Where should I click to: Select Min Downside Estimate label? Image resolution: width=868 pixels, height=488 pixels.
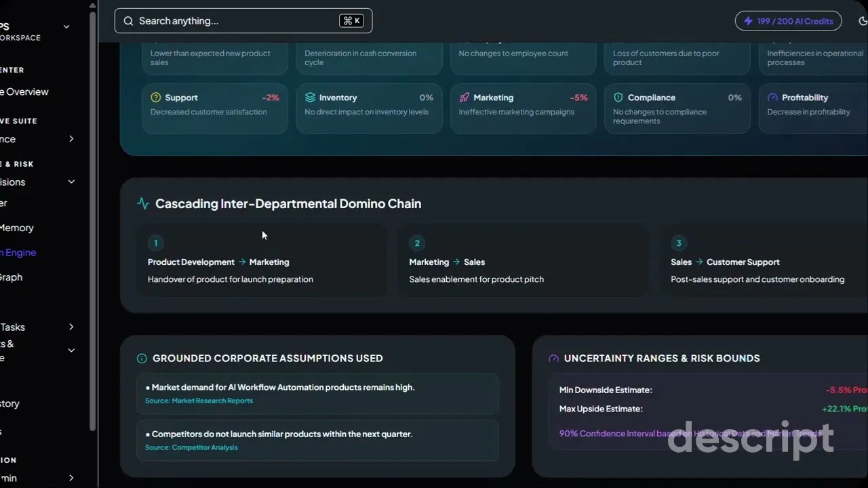click(x=606, y=390)
